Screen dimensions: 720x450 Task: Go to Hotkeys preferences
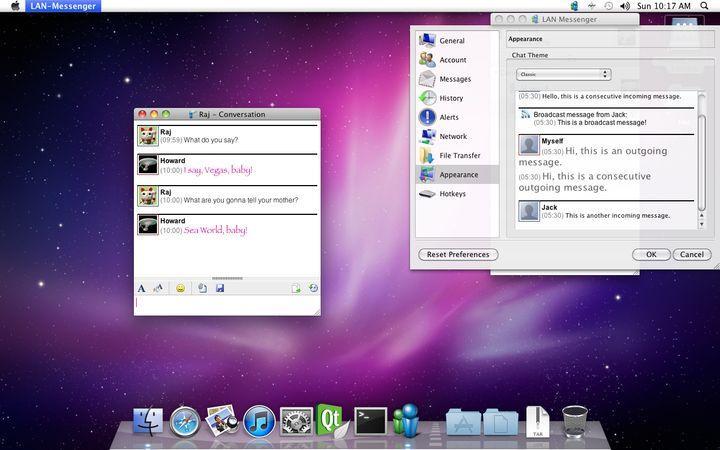452,193
